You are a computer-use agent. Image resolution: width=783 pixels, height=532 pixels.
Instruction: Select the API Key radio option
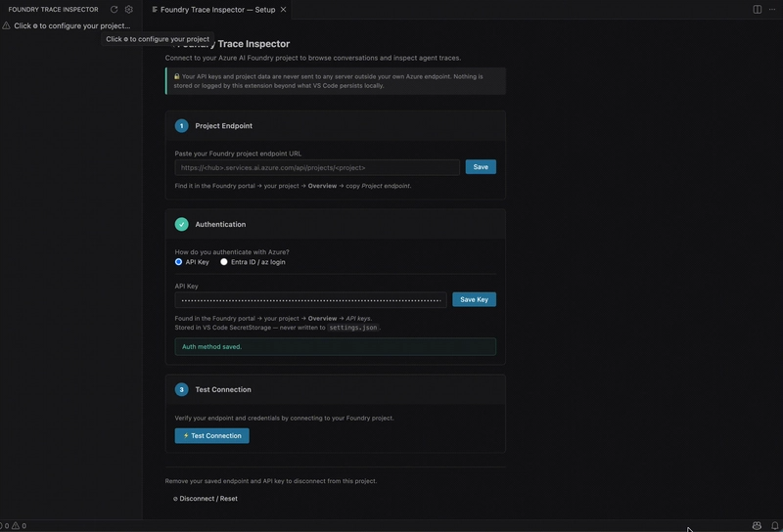coord(178,262)
